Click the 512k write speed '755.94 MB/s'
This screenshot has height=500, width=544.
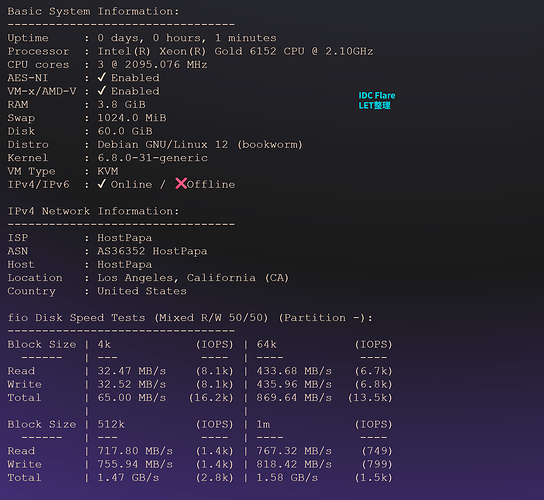click(x=135, y=464)
